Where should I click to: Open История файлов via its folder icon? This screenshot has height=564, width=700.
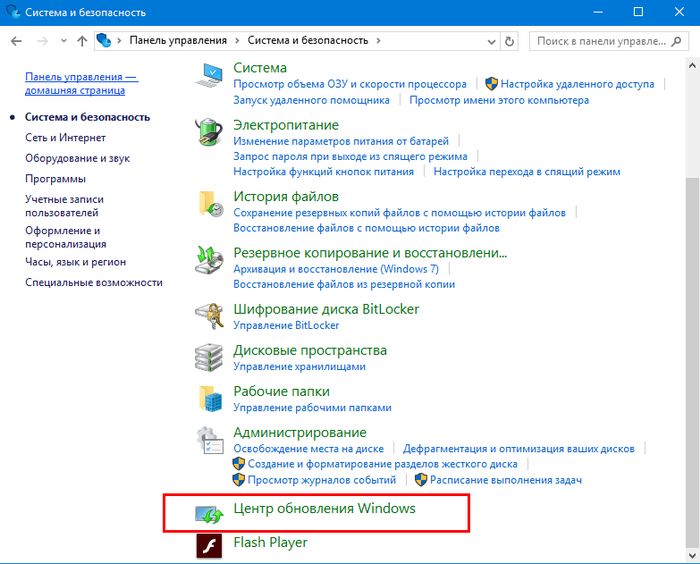[x=210, y=203]
